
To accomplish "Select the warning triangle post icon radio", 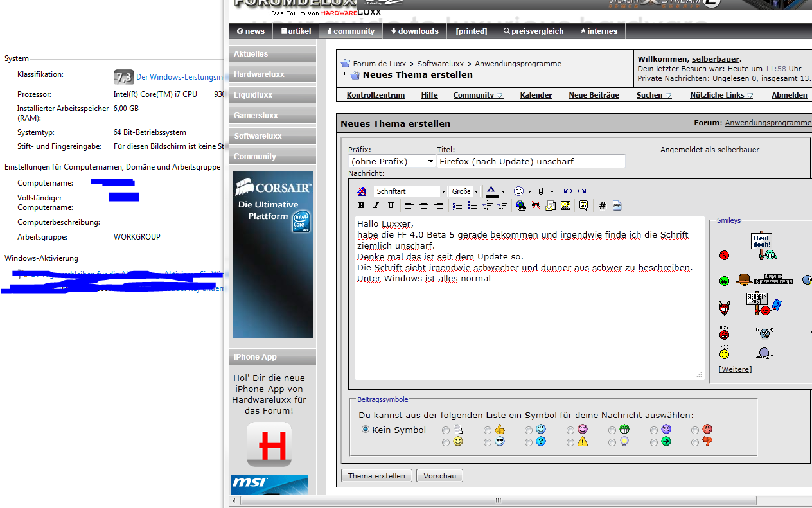I will [x=570, y=442].
